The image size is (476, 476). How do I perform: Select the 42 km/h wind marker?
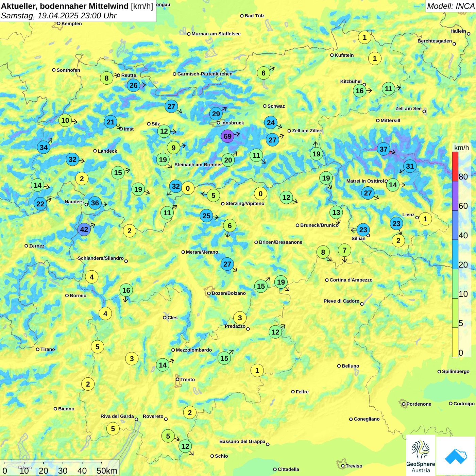(84, 230)
